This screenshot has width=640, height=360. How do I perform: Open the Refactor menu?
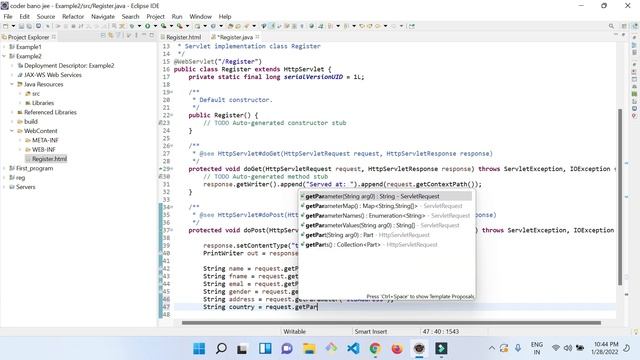73,16
